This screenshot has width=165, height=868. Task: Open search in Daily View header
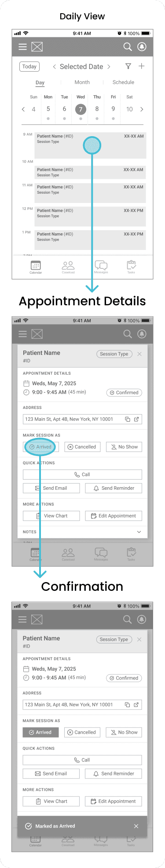click(x=128, y=47)
